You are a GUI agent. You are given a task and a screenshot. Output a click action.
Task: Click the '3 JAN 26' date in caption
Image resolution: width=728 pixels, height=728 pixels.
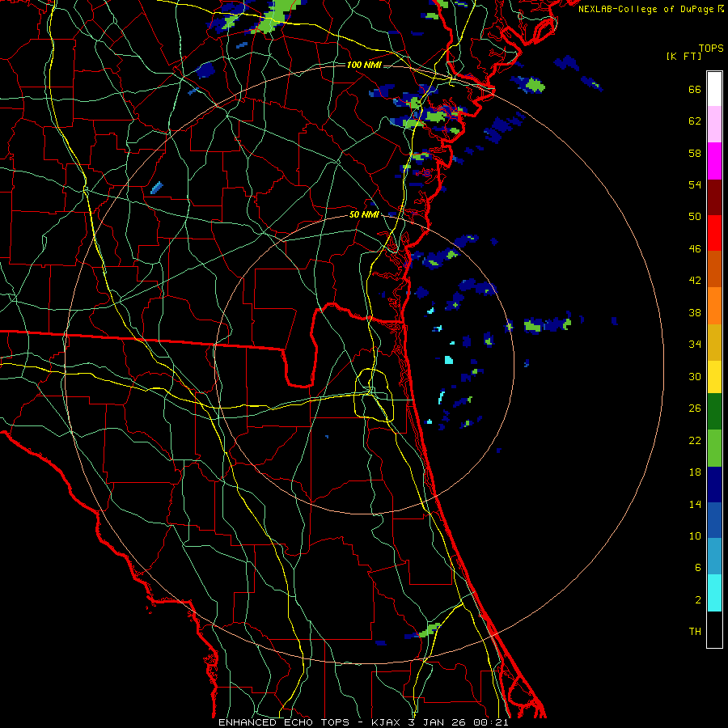coord(437,722)
